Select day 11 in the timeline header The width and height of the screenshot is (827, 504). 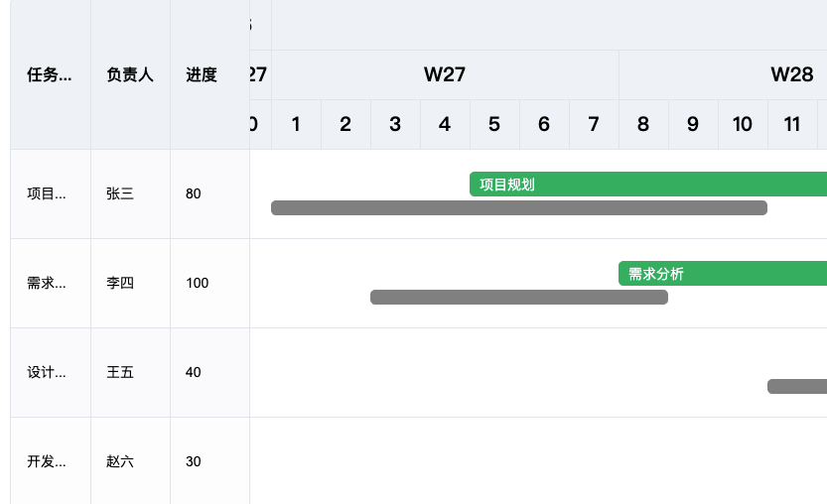(x=792, y=124)
